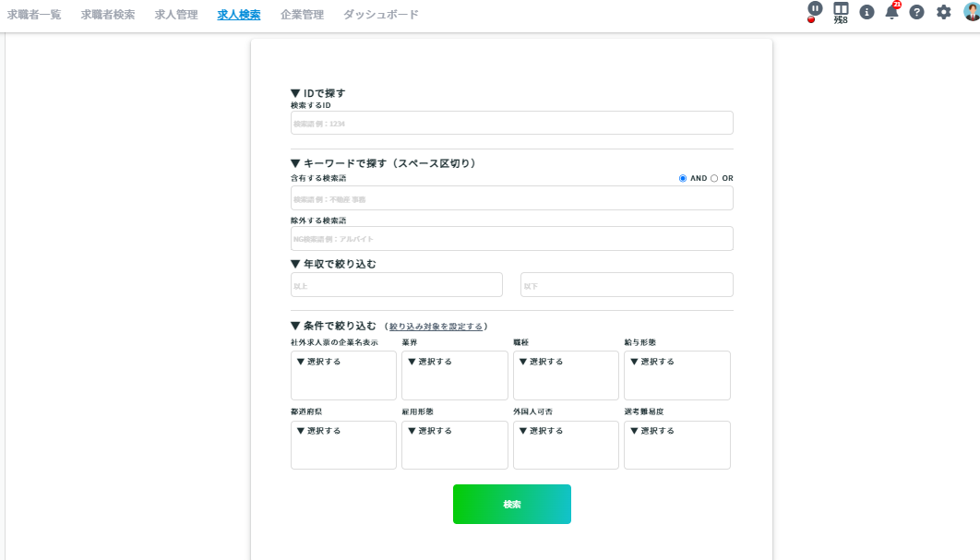Select the AND radio button

pos(683,178)
